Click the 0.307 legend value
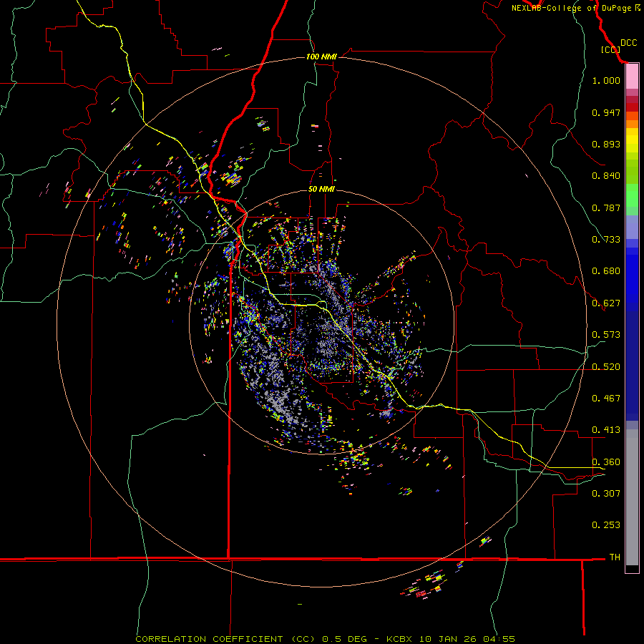Image resolution: width=644 pixels, height=644 pixels. [606, 494]
